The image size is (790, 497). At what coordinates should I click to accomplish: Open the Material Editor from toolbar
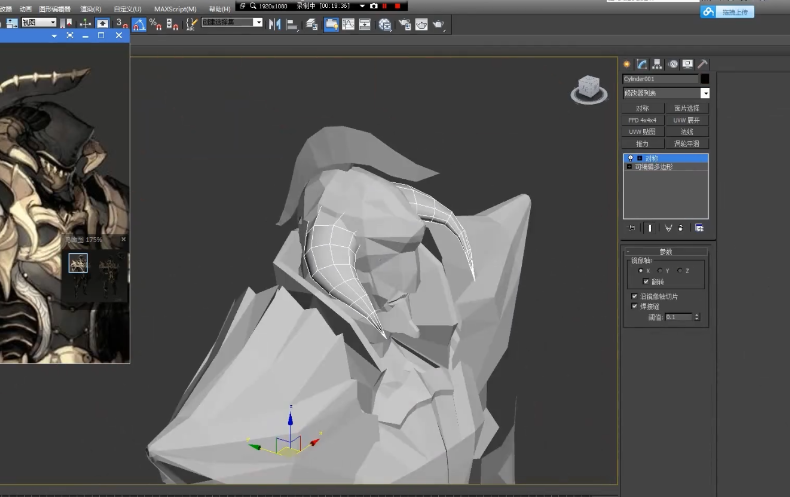384,24
